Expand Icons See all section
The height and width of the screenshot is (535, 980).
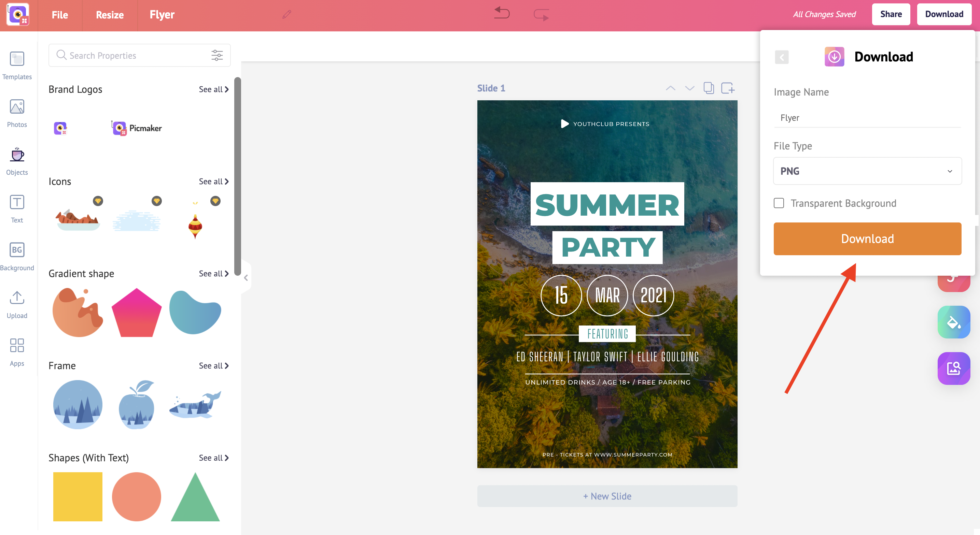click(213, 180)
